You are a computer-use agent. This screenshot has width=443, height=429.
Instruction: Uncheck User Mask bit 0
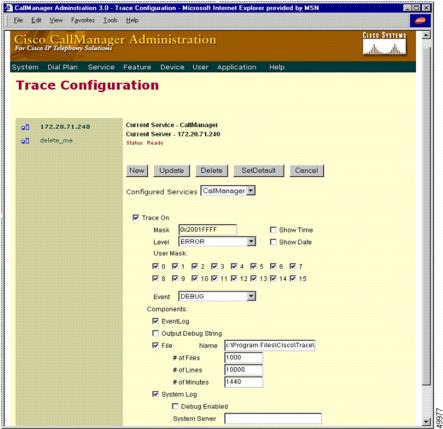(155, 266)
